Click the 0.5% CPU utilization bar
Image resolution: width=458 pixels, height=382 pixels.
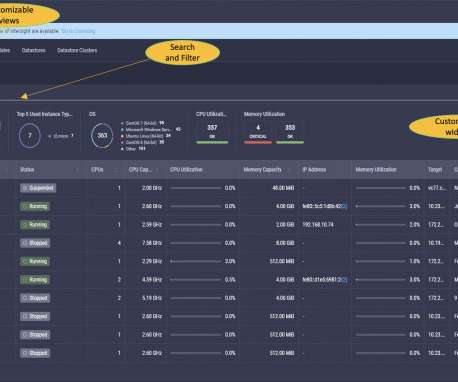coord(196,280)
